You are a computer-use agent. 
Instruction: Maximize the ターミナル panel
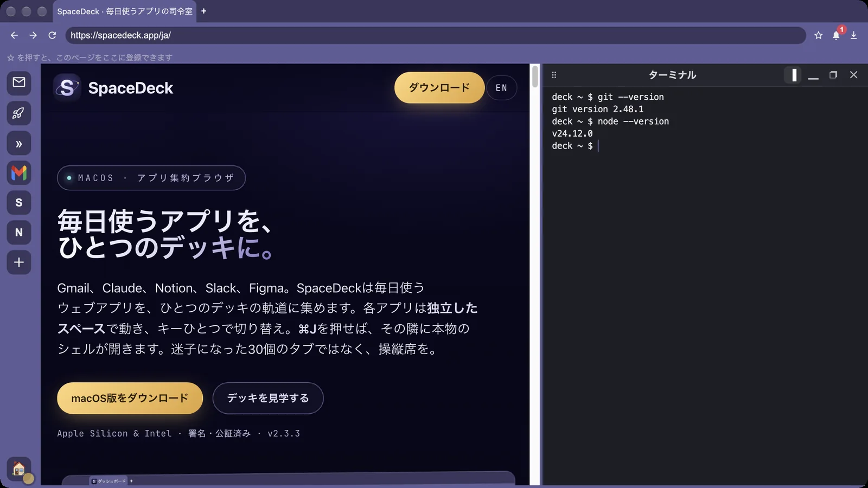833,75
